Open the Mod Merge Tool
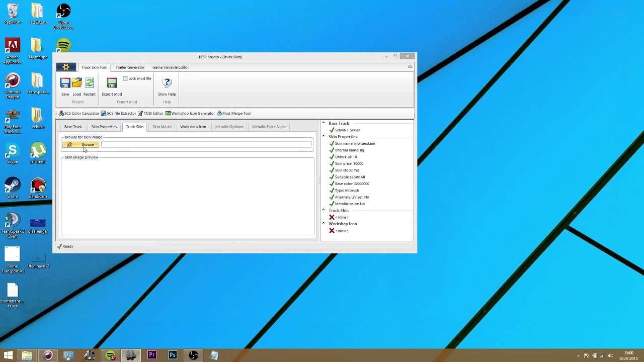The height and width of the screenshot is (362, 644). 234,113
